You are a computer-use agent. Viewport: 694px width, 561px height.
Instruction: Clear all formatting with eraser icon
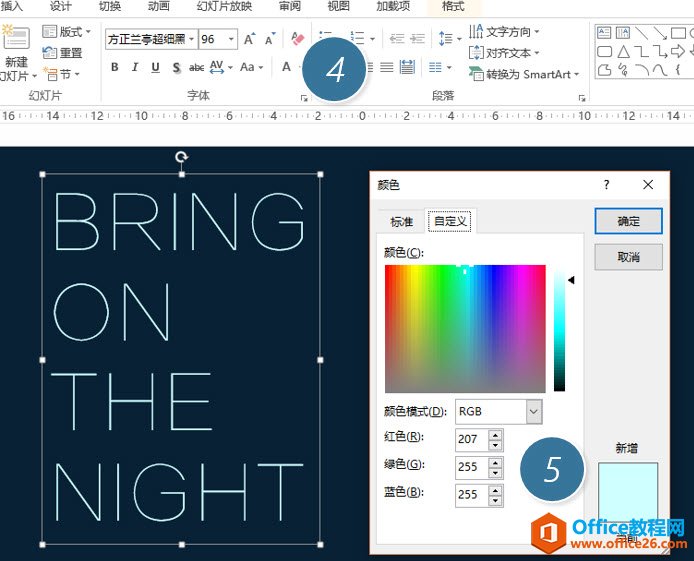(x=297, y=39)
